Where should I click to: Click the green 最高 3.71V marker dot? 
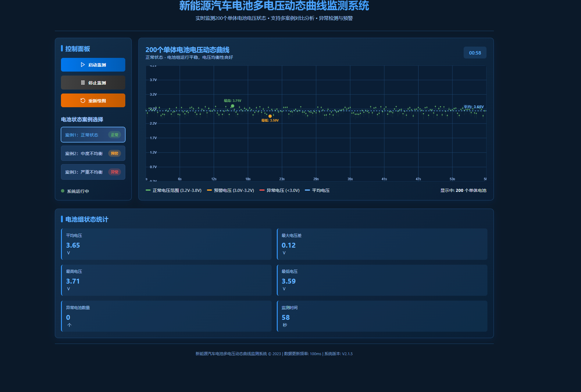[233, 106]
